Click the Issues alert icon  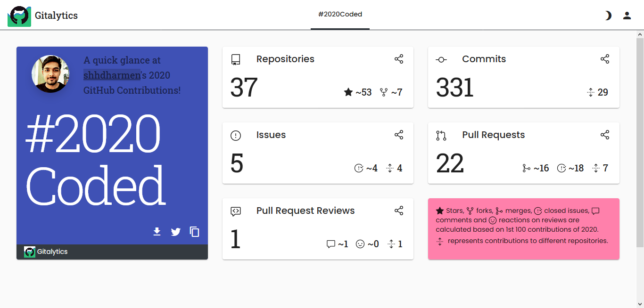[x=236, y=136]
